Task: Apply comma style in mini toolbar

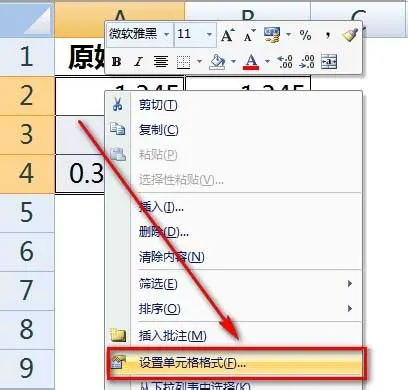Action: pos(328,34)
